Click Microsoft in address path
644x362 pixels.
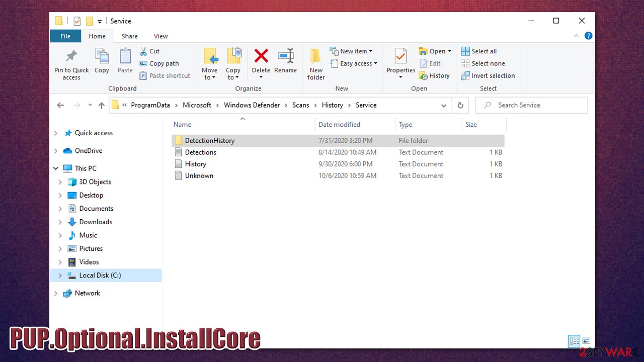[x=197, y=105]
